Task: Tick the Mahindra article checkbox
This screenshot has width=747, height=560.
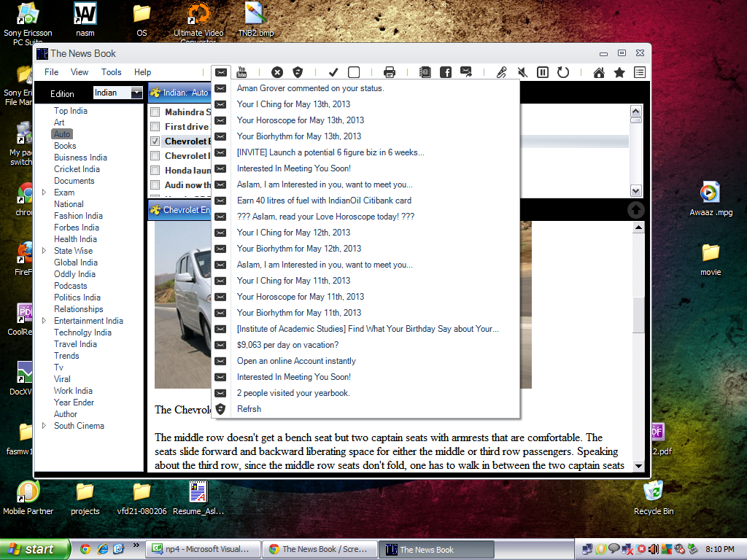Action: click(x=155, y=112)
